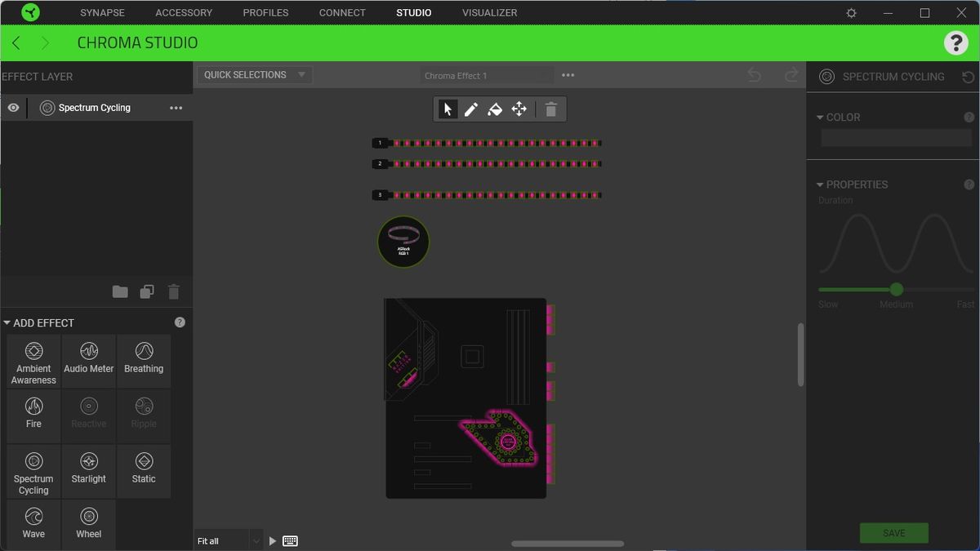Click the Save button
The width and height of the screenshot is (980, 551).
pyautogui.click(x=894, y=533)
